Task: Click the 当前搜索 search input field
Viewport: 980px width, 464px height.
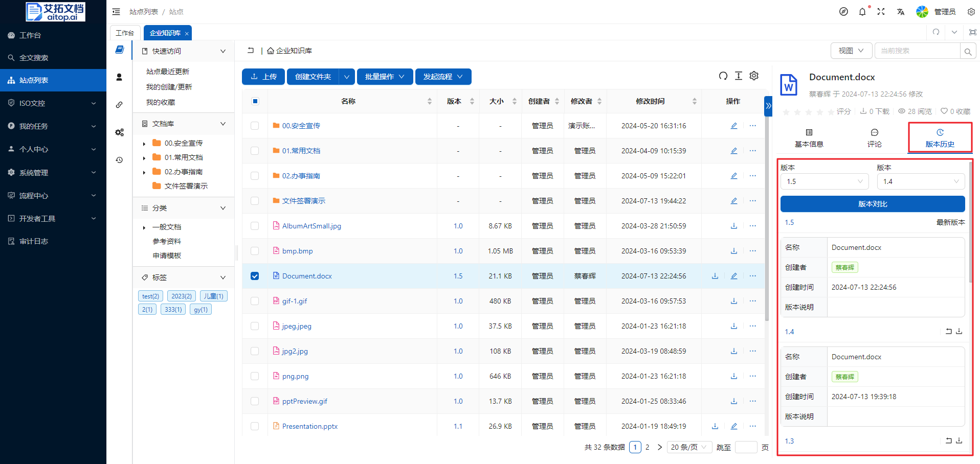Action: point(917,51)
